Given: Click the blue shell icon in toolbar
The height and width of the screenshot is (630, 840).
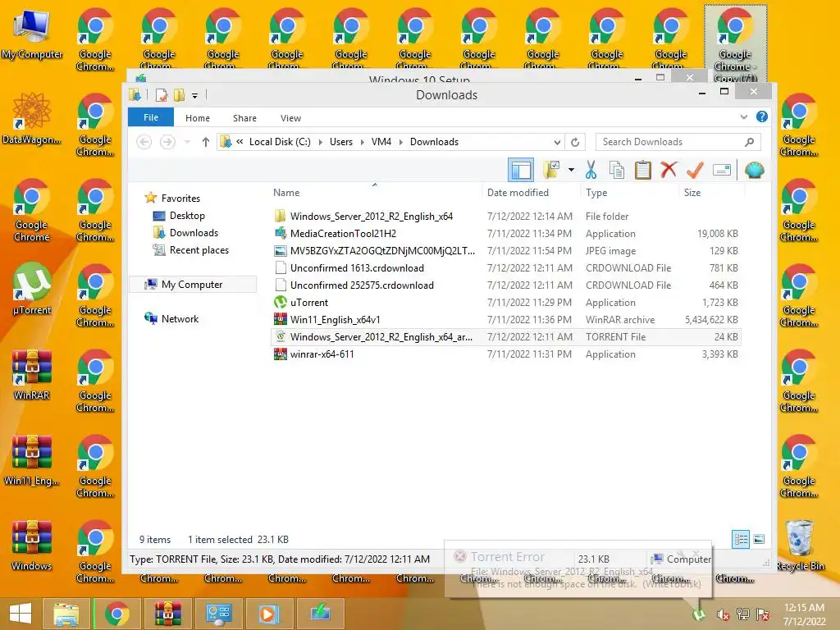Looking at the screenshot, I should pyautogui.click(x=755, y=171).
